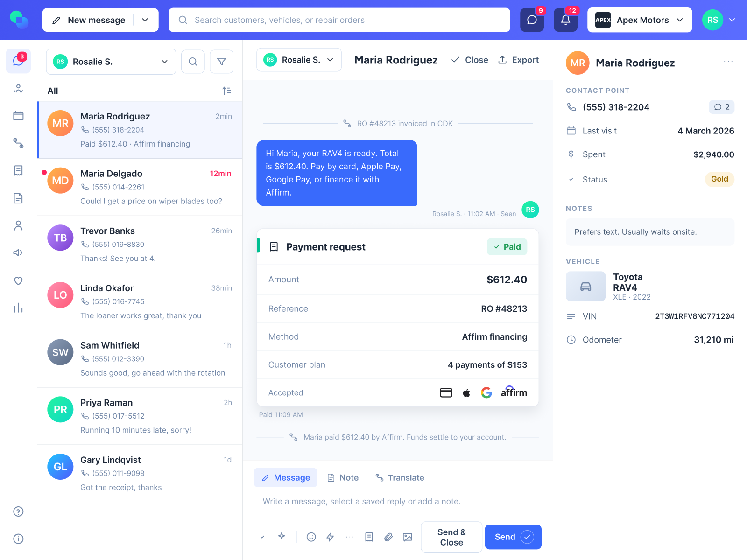Open the Rosalie S. inbox selector in list
The image size is (747, 560).
pos(111,62)
